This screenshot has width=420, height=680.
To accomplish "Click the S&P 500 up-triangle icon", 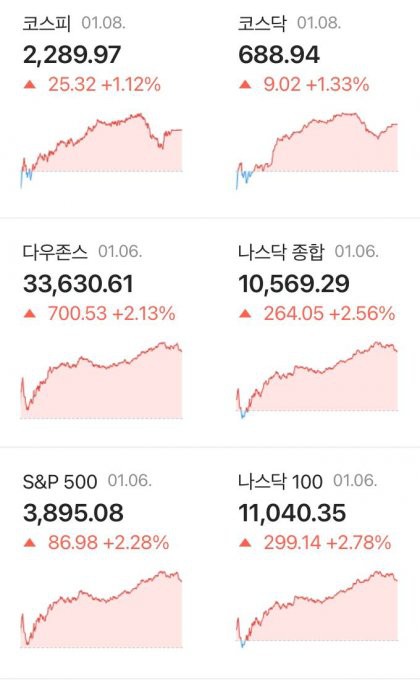I will pos(30,542).
